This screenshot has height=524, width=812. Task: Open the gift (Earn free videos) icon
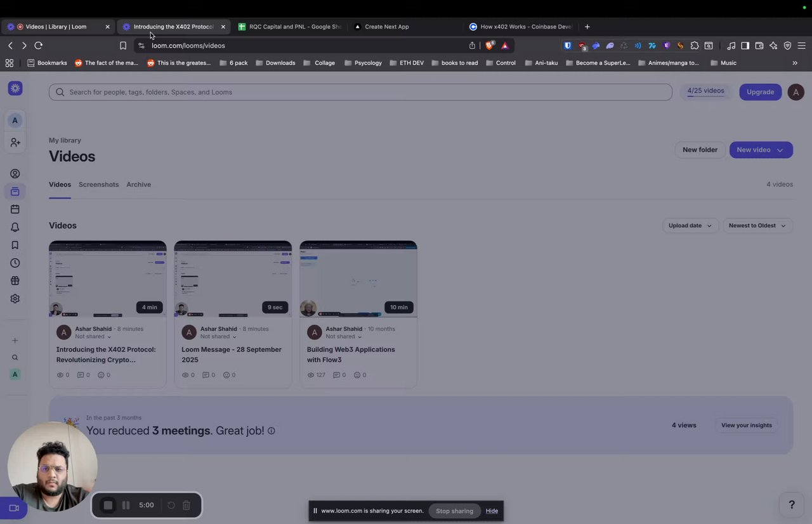pyautogui.click(x=15, y=280)
